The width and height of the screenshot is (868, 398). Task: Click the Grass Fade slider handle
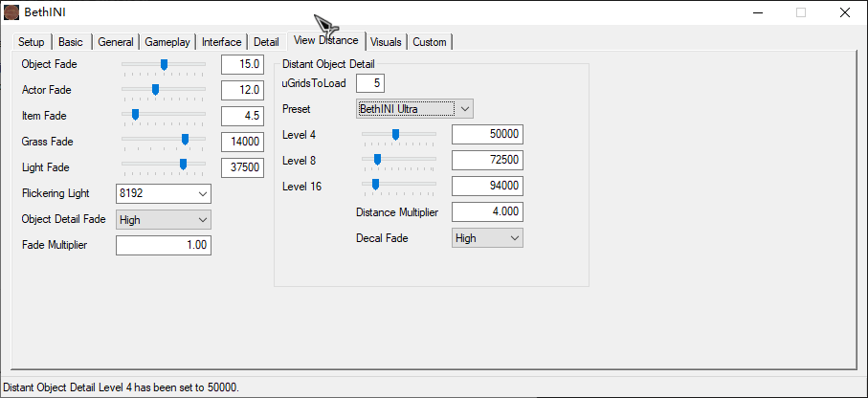coord(185,140)
